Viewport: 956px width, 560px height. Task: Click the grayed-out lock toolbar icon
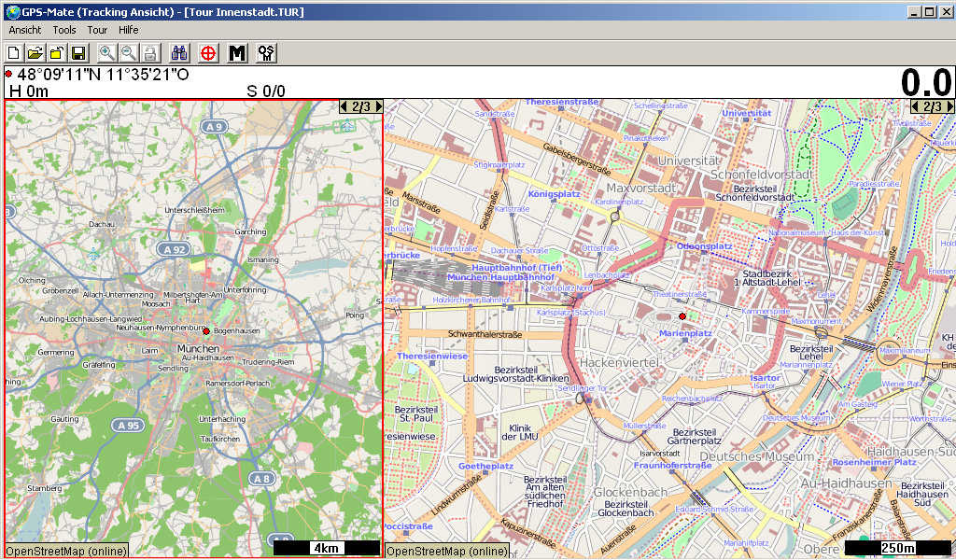pos(150,53)
